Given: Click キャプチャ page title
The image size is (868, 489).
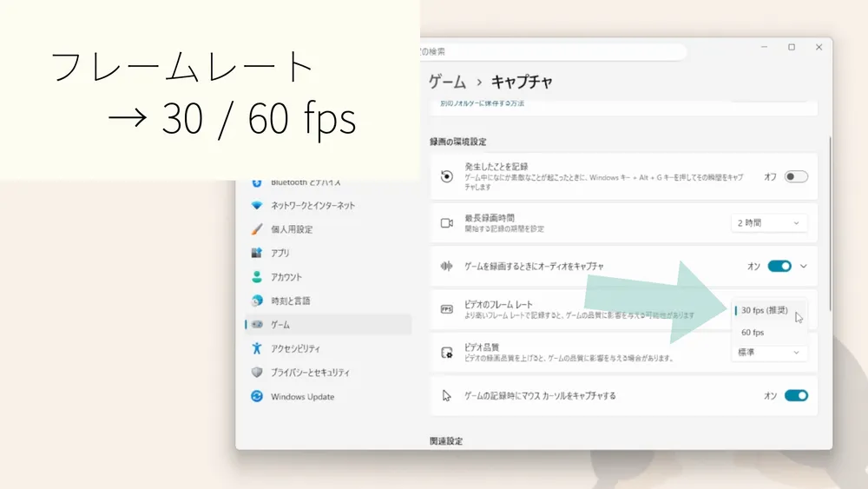Looking at the screenshot, I should pos(522,82).
